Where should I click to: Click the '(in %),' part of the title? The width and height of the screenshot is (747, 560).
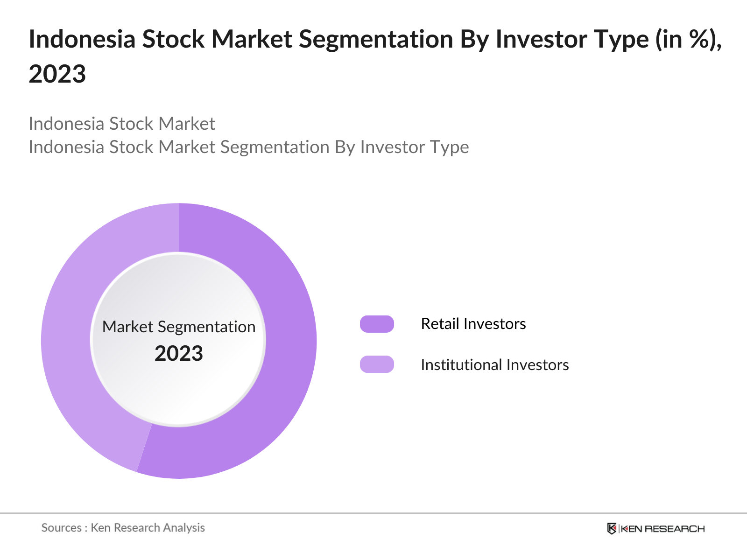(x=689, y=39)
